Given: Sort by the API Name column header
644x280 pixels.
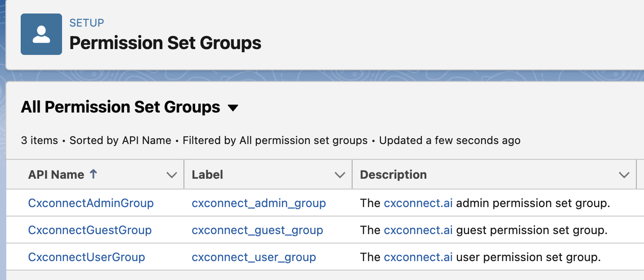Looking at the screenshot, I should tap(56, 175).
